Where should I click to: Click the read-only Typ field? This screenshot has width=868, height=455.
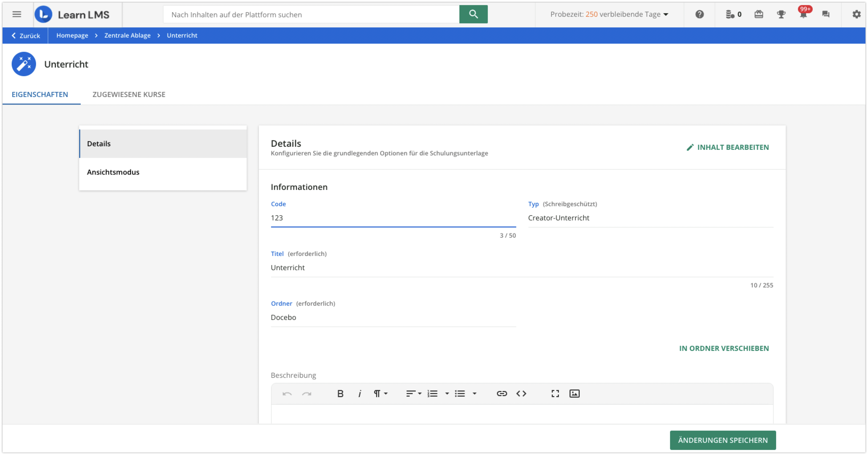pyautogui.click(x=650, y=218)
